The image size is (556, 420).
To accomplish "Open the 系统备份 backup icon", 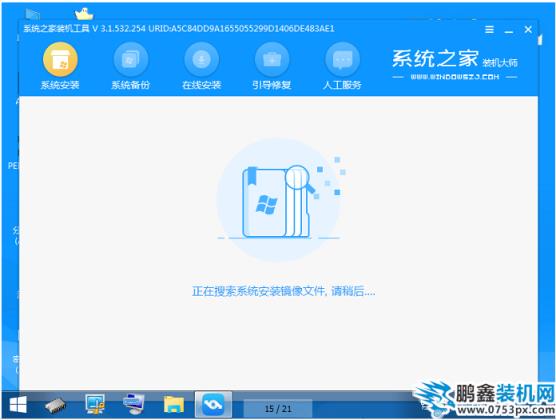I will click(x=130, y=59).
